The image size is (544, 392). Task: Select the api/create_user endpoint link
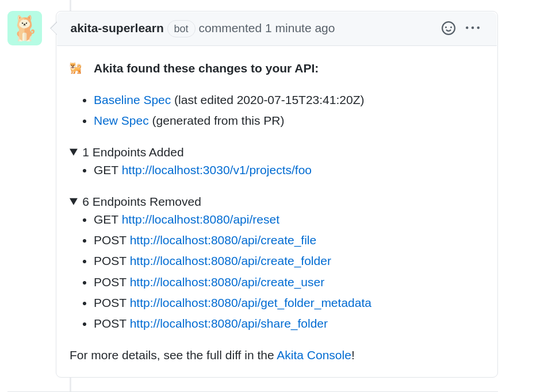[x=227, y=282]
